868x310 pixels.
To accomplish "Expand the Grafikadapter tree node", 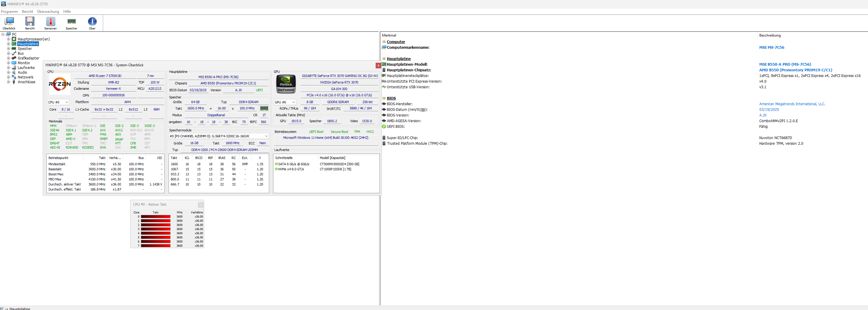I will coord(8,58).
